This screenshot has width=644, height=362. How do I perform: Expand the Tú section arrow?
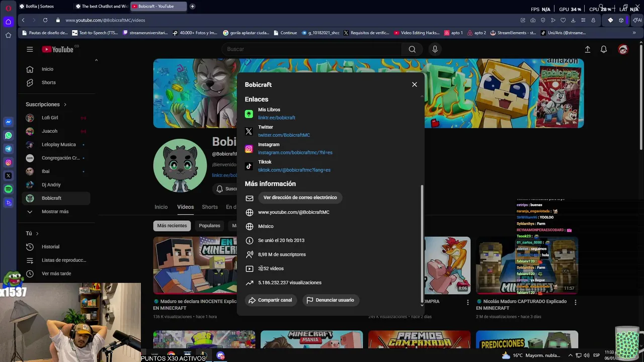(x=37, y=234)
